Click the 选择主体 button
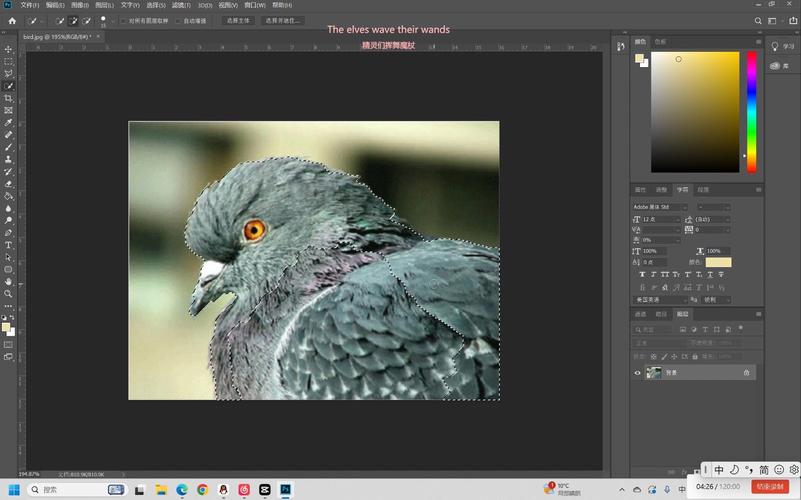 [x=238, y=20]
